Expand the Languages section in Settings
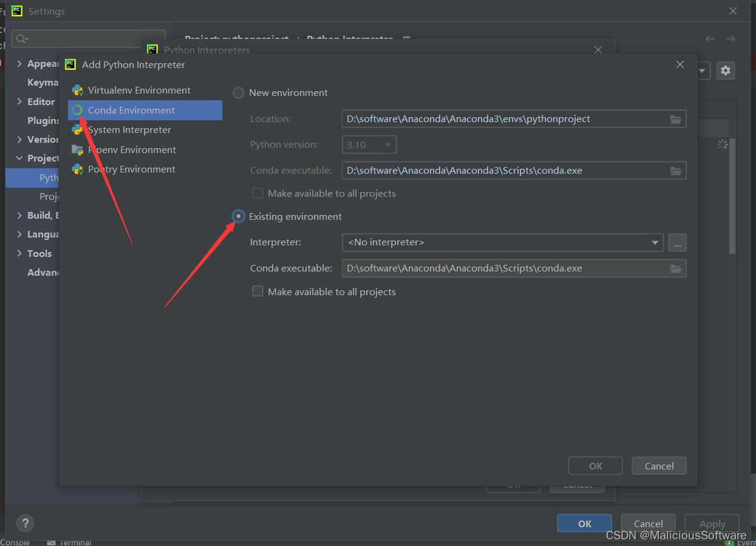The image size is (756, 546). click(19, 234)
